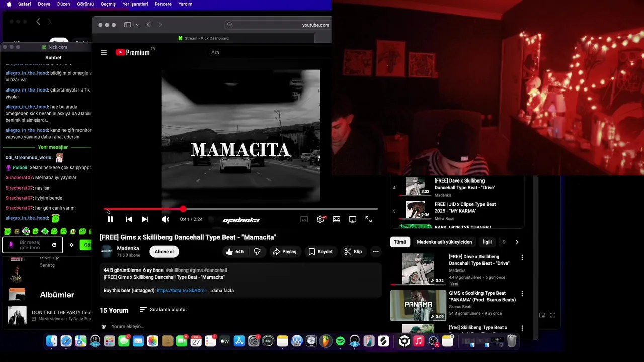Viewport: 644px width, 362px height.
Task: Select the 'İlgili' filter chip
Action: [487, 242]
